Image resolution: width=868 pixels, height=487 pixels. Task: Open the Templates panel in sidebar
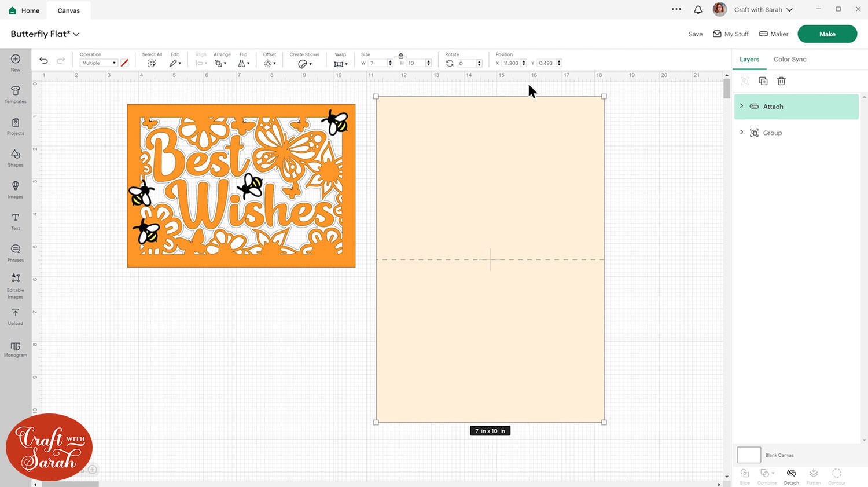coord(16,94)
